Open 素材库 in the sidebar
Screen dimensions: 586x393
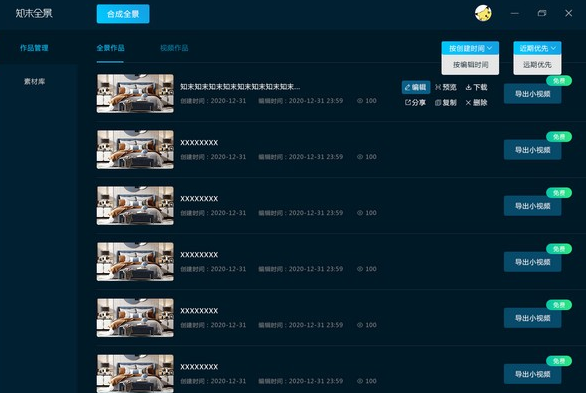click(x=34, y=81)
